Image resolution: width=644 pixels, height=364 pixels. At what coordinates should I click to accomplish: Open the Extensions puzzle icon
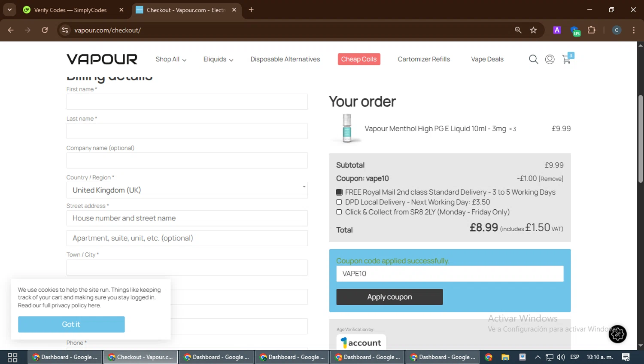pyautogui.click(x=592, y=30)
